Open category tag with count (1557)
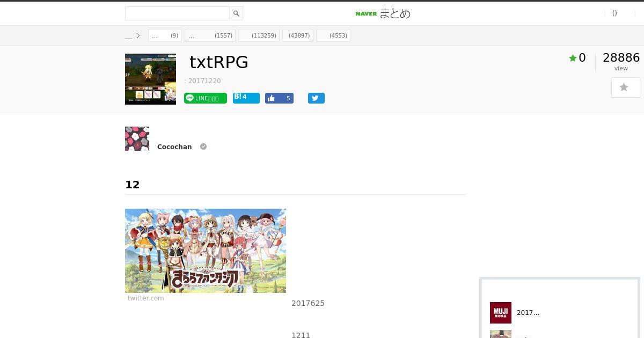This screenshot has height=338, width=644. 210,35
